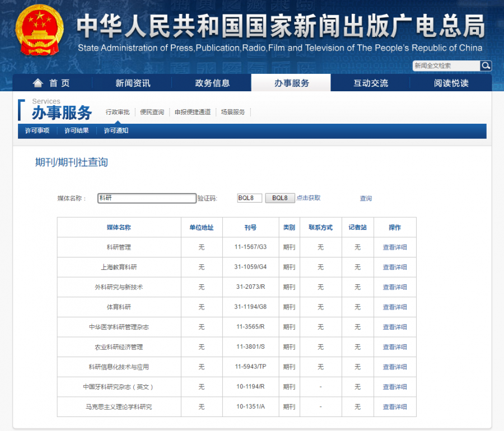The image size is (504, 431).
Task: View details for 上海教育科研
Action: click(395, 267)
